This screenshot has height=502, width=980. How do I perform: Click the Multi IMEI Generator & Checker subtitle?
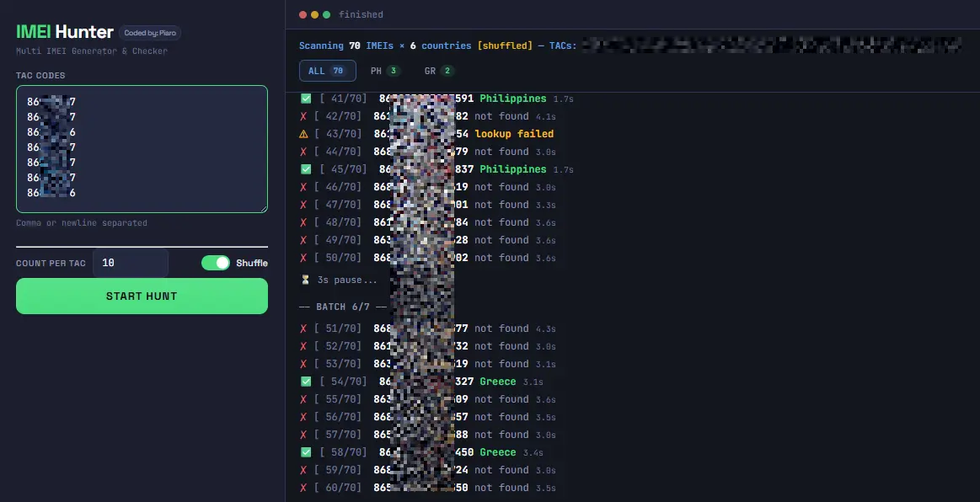pos(92,51)
